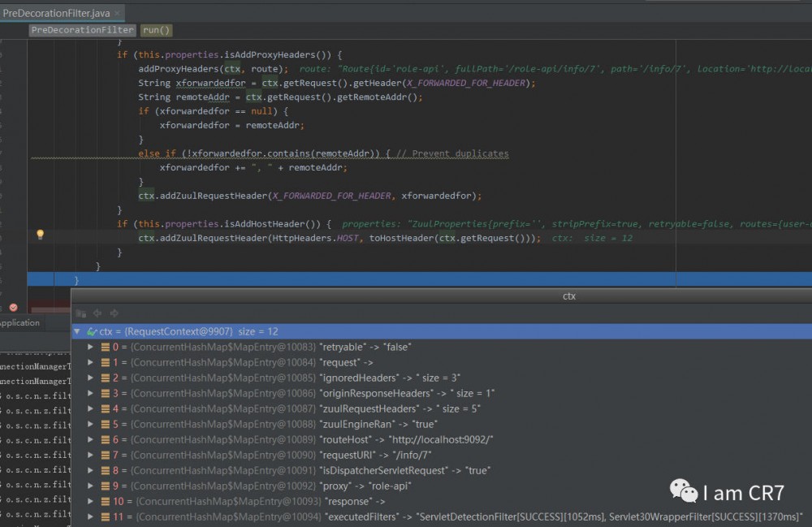This screenshot has height=527, width=812.
Task: Click the first toolbar icon in ctx popup
Action: tap(81, 313)
